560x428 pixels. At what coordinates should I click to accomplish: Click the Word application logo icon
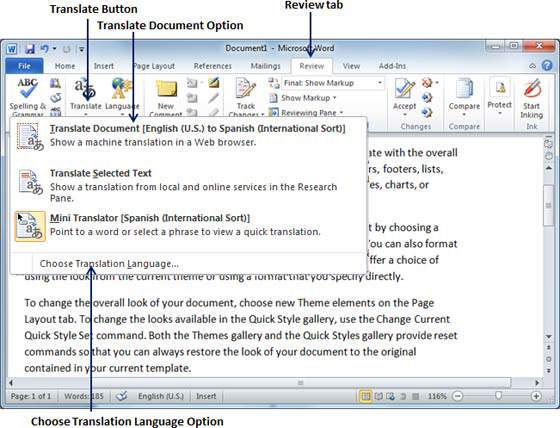pyautogui.click(x=12, y=49)
